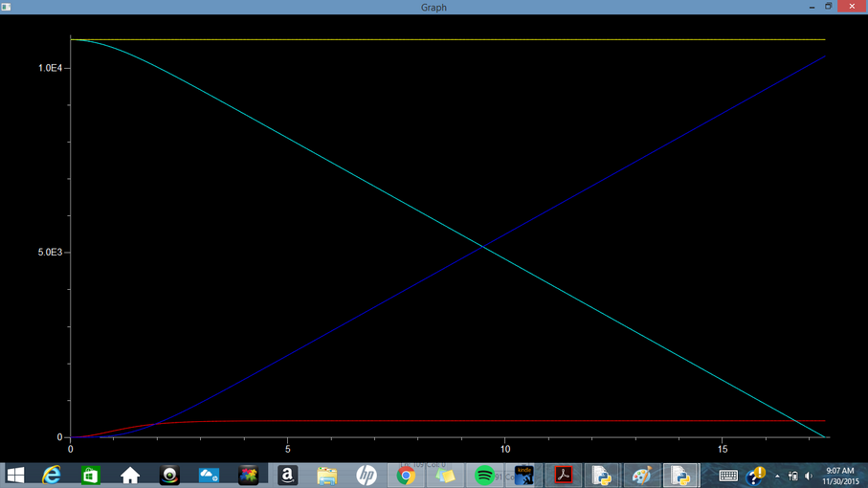Launch Internet Explorer from the taskbar
The height and width of the screenshot is (488, 868).
[x=52, y=475]
